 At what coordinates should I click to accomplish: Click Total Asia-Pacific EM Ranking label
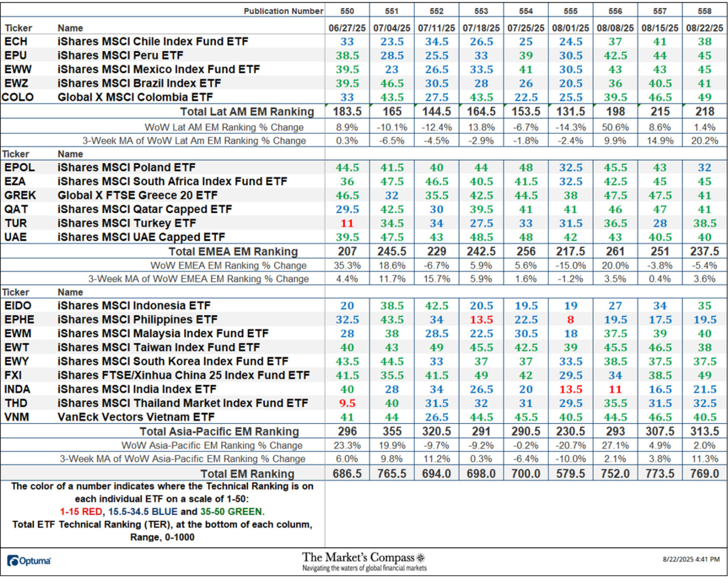point(219,431)
